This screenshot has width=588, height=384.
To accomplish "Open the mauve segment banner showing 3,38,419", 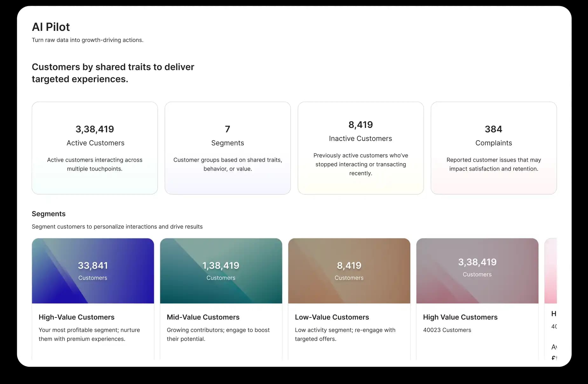I will [477, 271].
